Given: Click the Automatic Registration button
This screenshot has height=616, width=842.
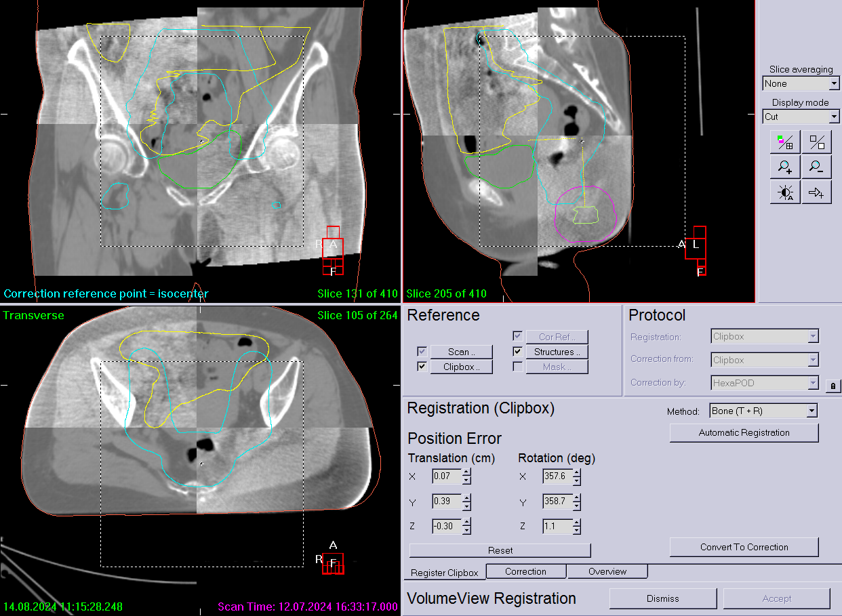Looking at the screenshot, I should (744, 432).
